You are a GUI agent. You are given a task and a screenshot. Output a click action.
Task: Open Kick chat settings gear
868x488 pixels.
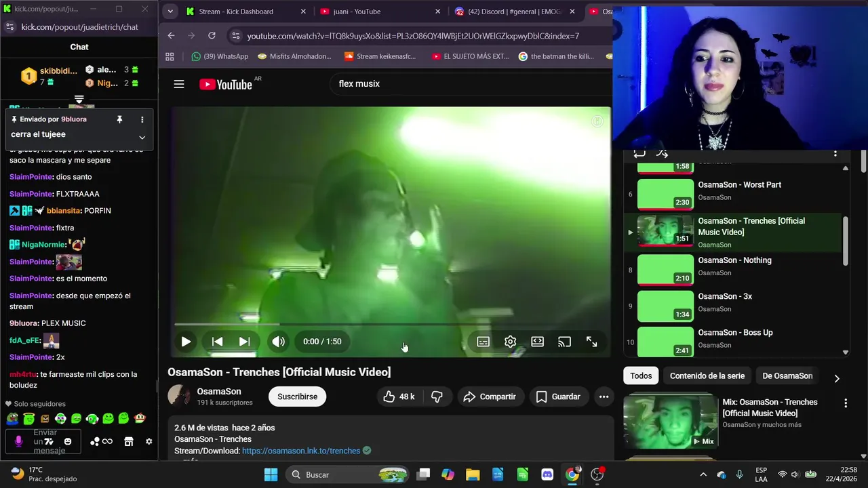149,441
